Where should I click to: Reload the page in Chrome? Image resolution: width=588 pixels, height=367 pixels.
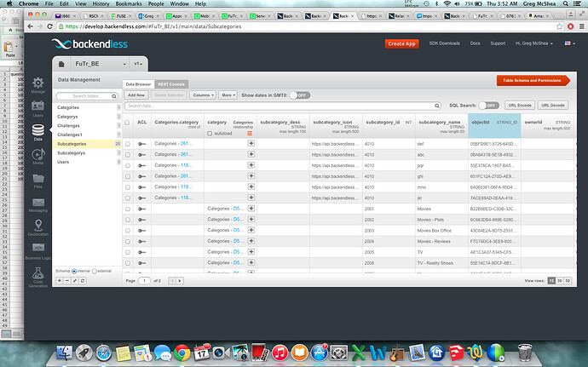tap(50, 26)
